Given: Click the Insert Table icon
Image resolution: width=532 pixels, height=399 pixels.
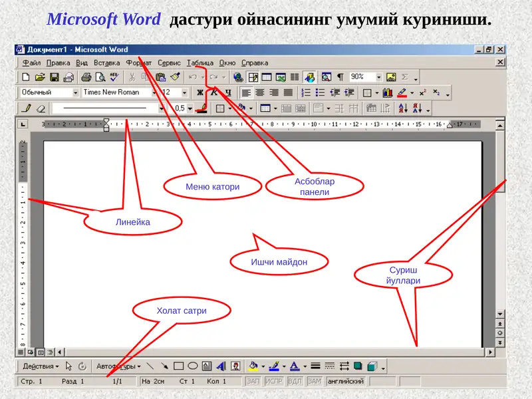Looking at the screenshot, I should click(x=267, y=77).
